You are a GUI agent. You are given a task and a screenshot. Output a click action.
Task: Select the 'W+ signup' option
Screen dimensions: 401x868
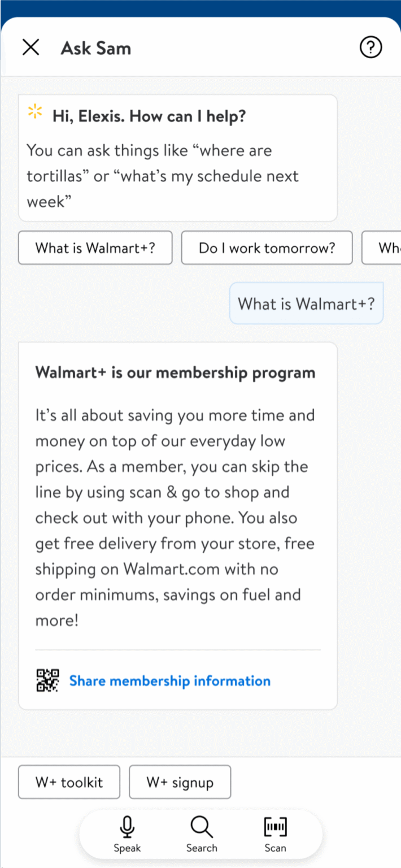pyautogui.click(x=180, y=782)
